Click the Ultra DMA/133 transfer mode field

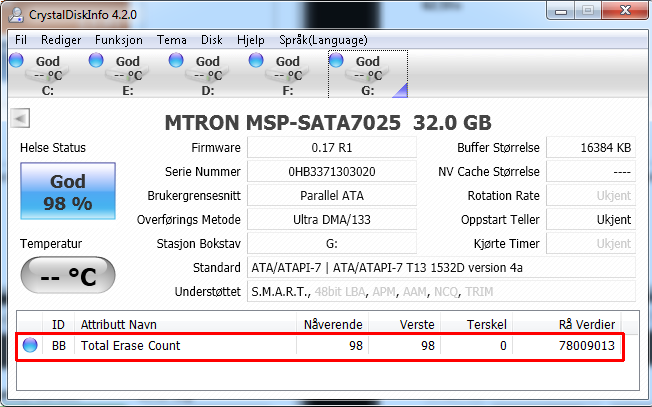coord(332,220)
